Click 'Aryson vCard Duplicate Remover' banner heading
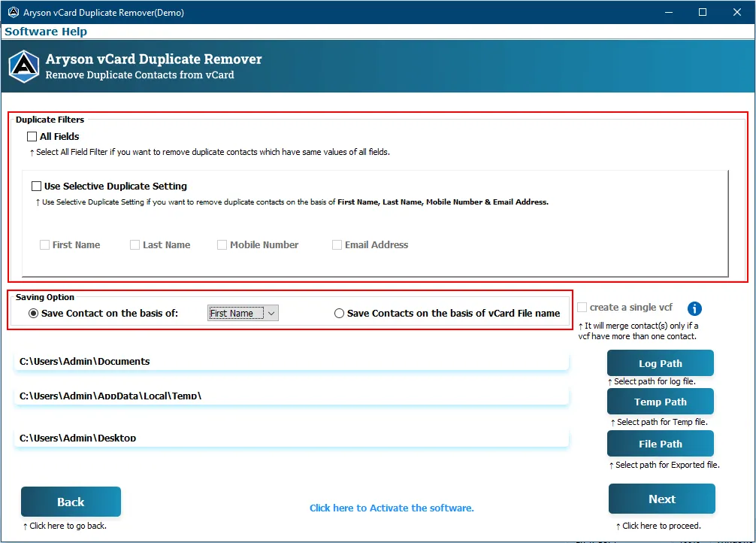This screenshot has width=756, height=543. pos(154,59)
